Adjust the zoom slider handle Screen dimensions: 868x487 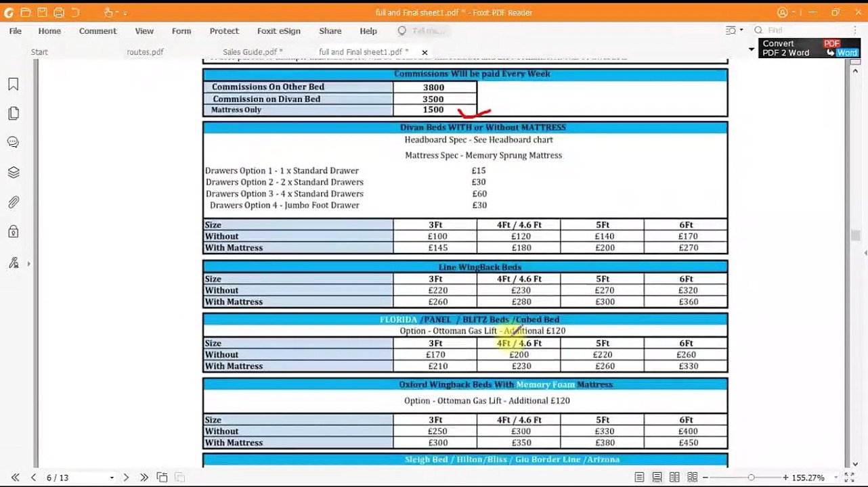[751, 478]
